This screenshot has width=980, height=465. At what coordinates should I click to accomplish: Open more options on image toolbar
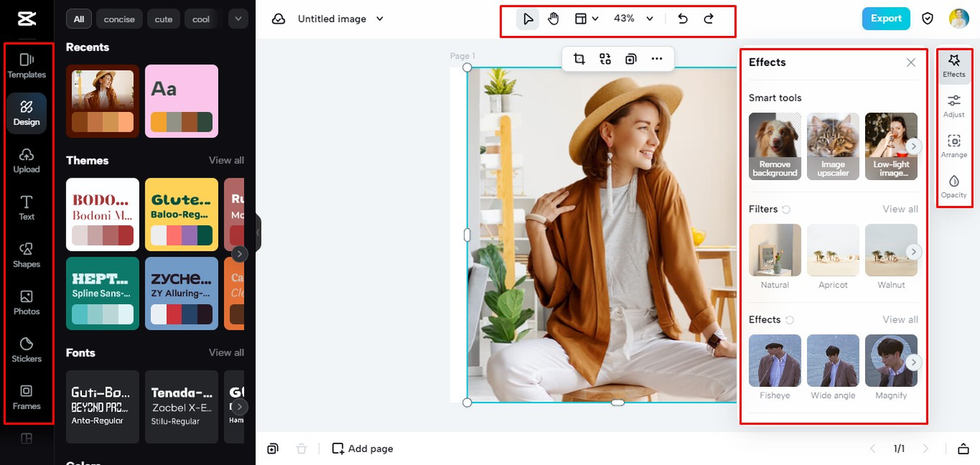click(657, 59)
